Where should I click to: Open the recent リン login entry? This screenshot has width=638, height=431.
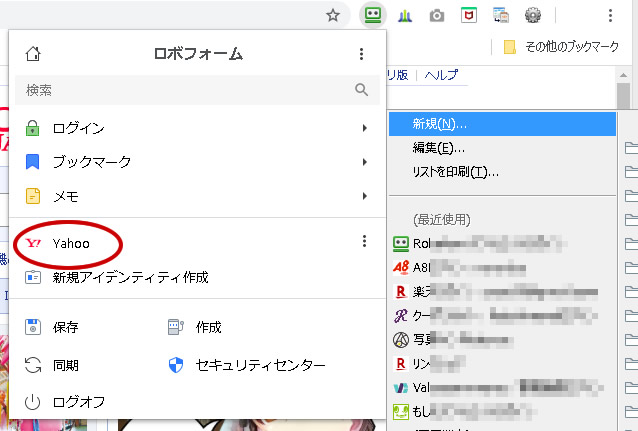point(503,363)
